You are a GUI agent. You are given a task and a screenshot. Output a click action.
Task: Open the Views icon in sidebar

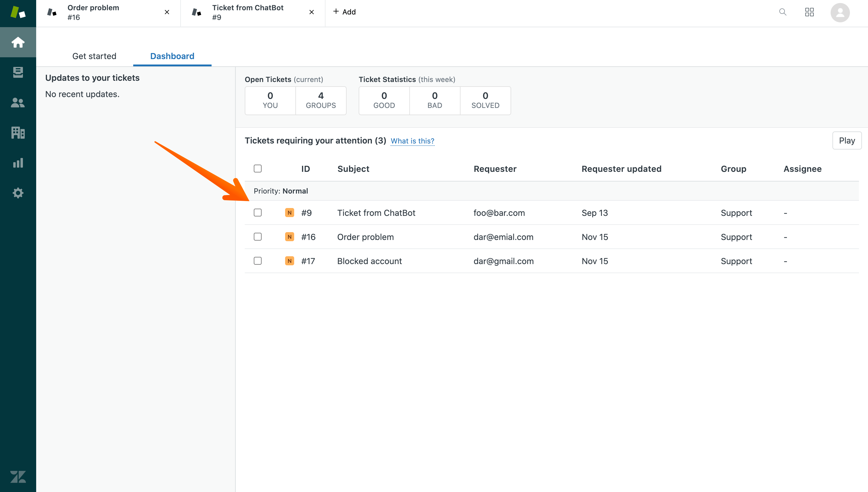click(x=18, y=72)
